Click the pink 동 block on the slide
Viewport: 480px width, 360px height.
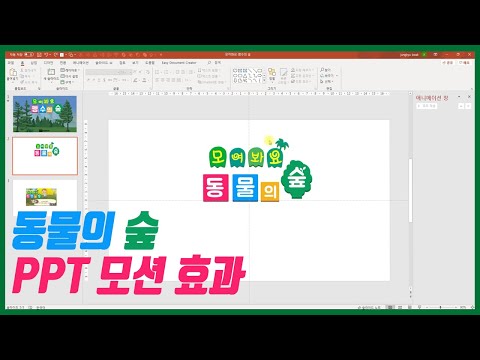click(216, 188)
